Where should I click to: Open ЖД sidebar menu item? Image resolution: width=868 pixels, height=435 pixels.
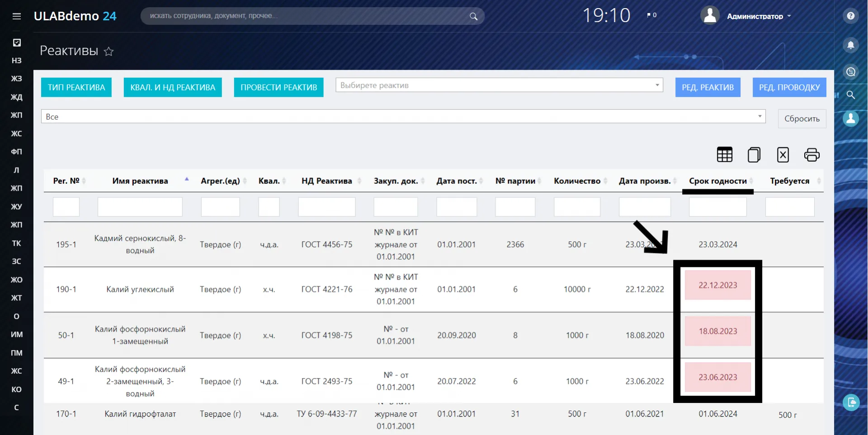tap(17, 97)
